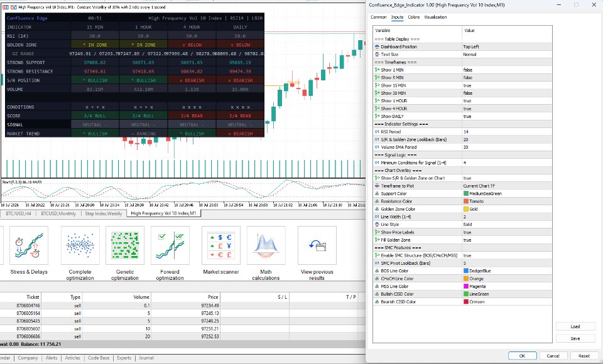Switch to the Visualization tab

pos(435,18)
